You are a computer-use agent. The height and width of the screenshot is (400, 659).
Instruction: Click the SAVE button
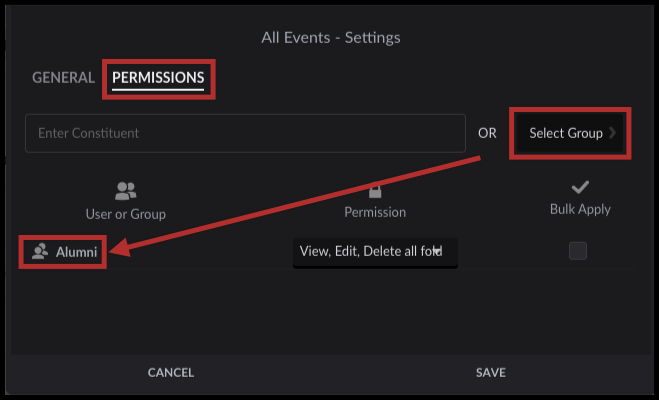[490, 373]
